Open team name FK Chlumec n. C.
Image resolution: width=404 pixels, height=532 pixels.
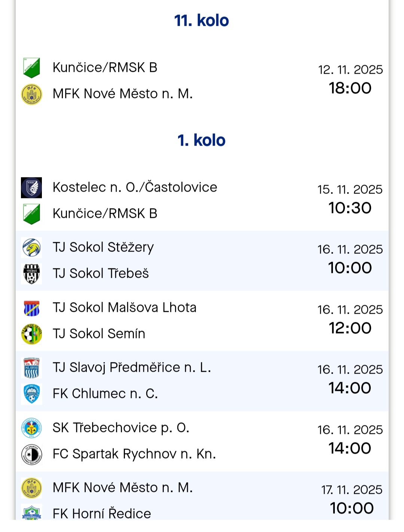(105, 394)
